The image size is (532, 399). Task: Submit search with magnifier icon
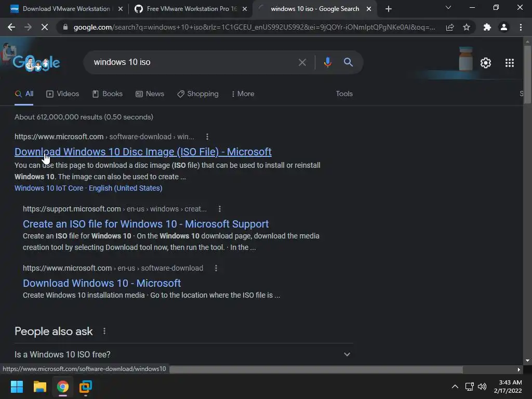[348, 62]
